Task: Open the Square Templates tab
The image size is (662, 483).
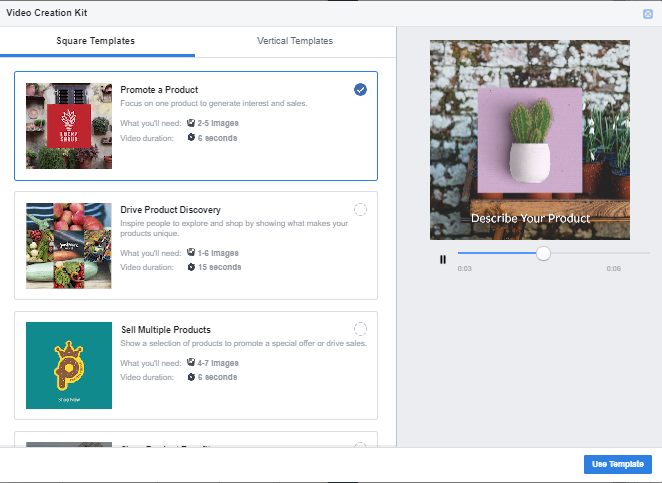Action: click(95, 41)
